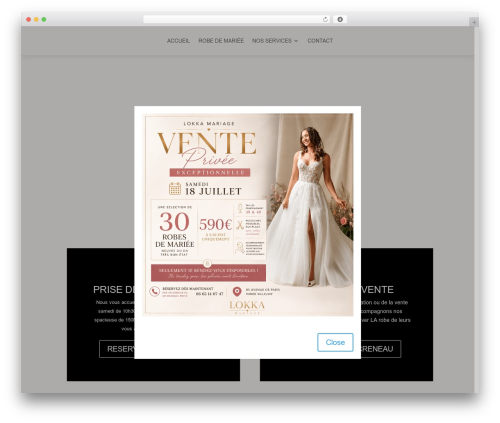
Task: Click the scissors icon in the flyer
Action: [x=240, y=225]
